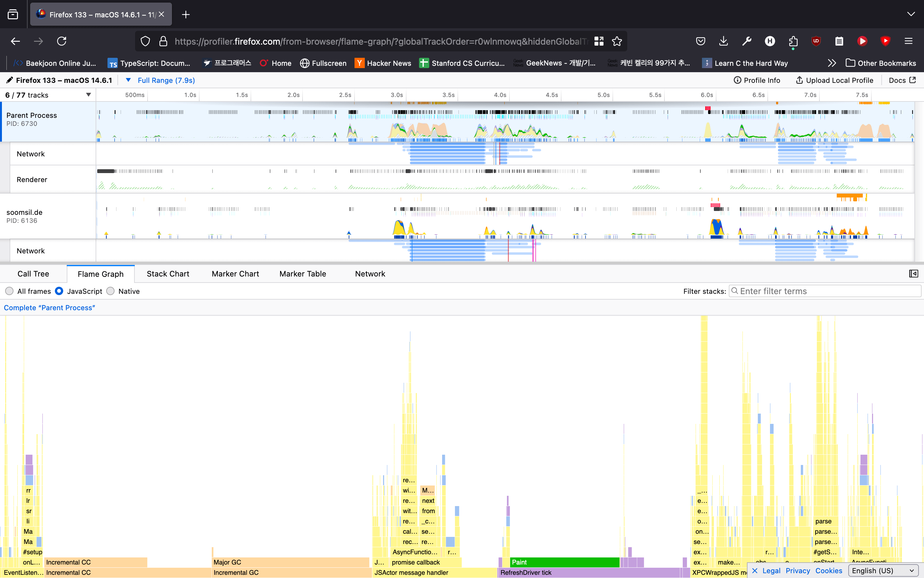This screenshot has width=924, height=578.
Task: Open Profile Info panel
Action: [757, 80]
